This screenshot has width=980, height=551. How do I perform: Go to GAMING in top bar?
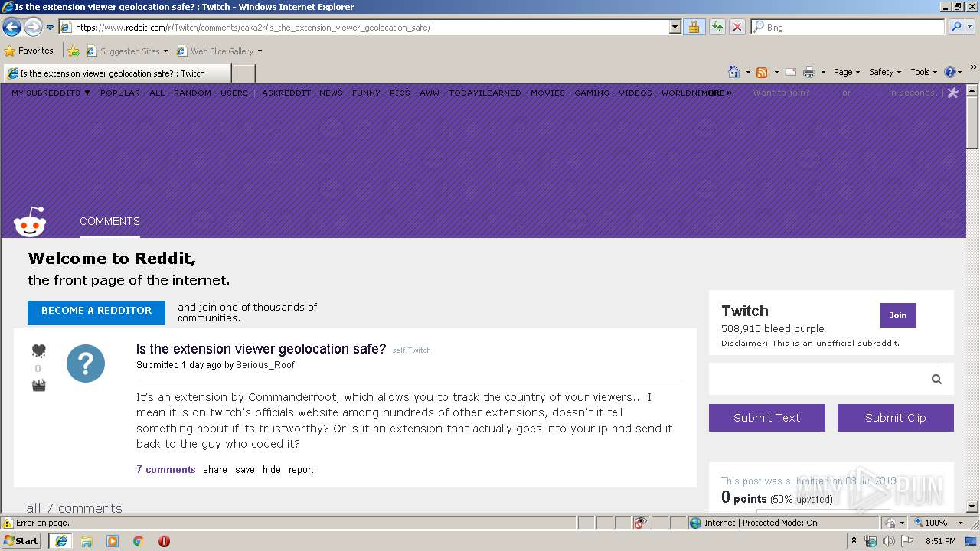pos(592,93)
